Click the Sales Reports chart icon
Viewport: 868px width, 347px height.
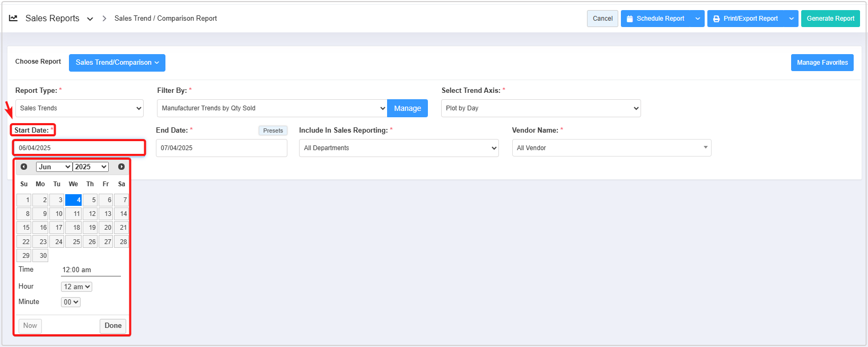(13, 18)
